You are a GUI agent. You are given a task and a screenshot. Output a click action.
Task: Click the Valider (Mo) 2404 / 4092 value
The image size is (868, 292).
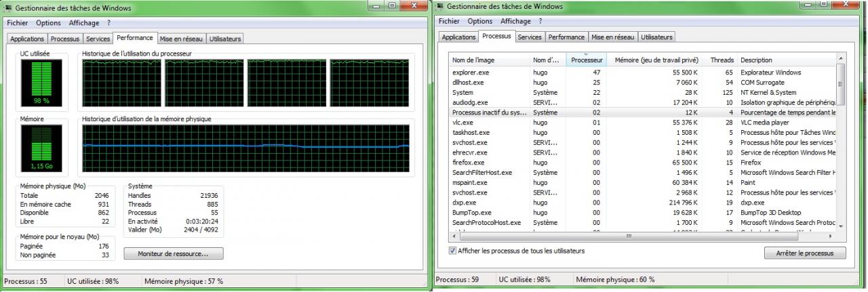(201, 230)
